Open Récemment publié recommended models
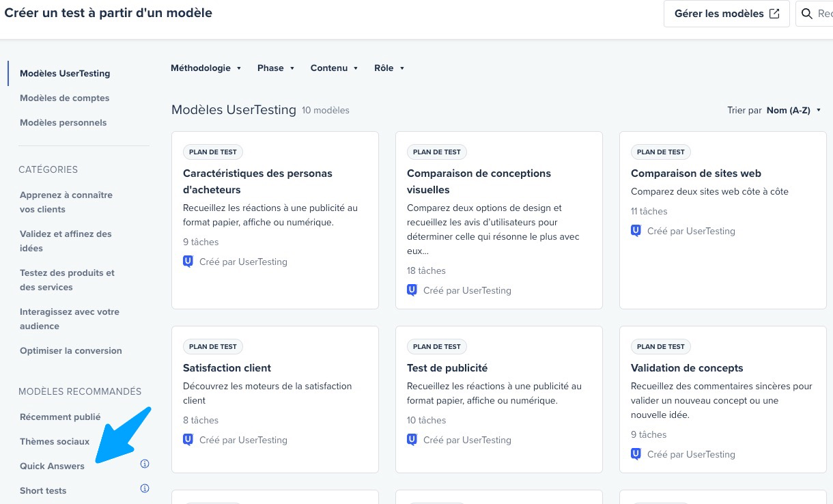The height and width of the screenshot is (504, 833). pos(60,417)
